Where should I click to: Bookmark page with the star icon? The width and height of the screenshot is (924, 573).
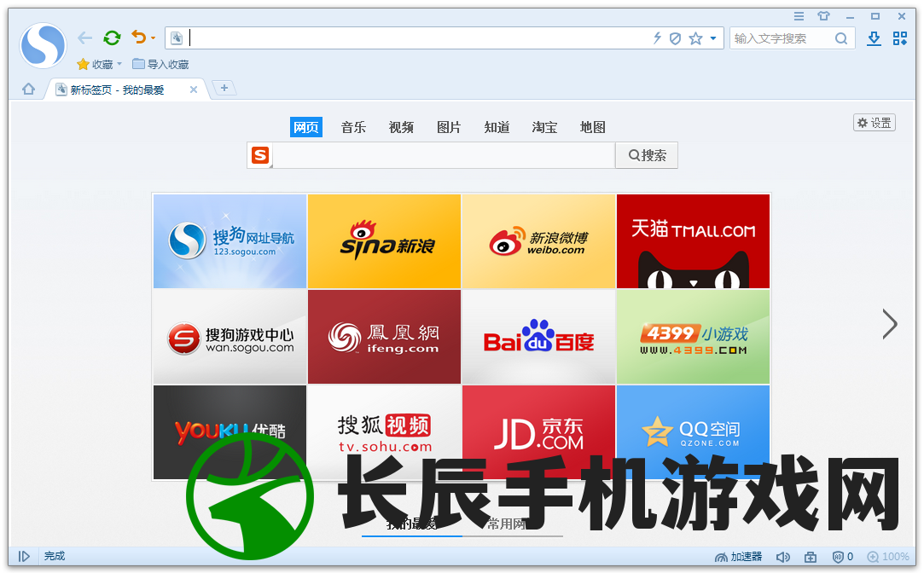tap(696, 38)
